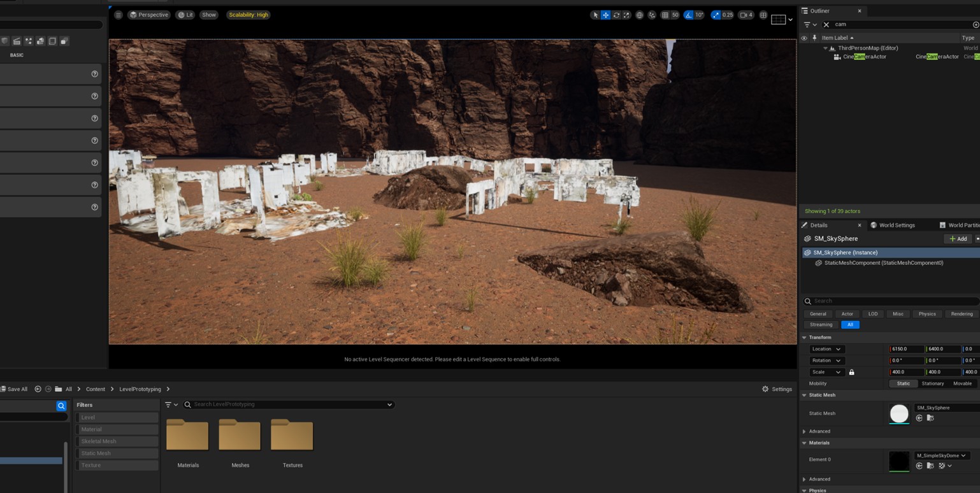Toggle grid snapping in the viewport
Image resolution: width=980 pixels, height=493 pixels.
pyautogui.click(x=665, y=15)
